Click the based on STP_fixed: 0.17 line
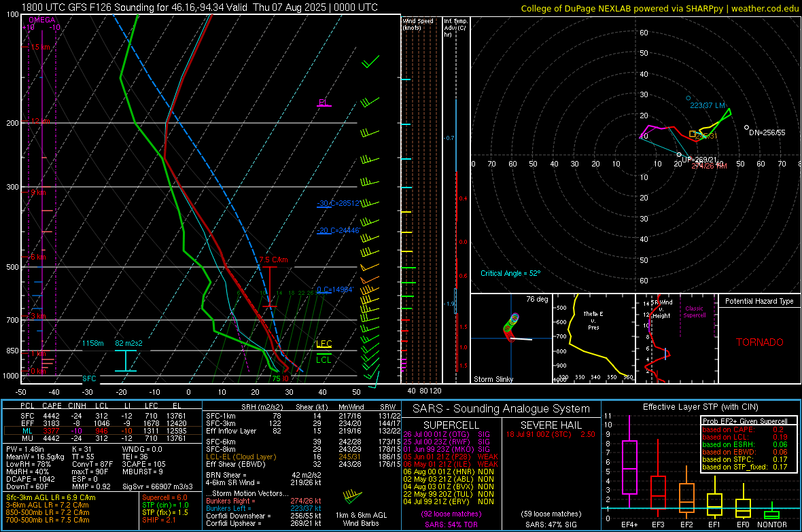The height and width of the screenshot is (532, 802). coord(745,467)
